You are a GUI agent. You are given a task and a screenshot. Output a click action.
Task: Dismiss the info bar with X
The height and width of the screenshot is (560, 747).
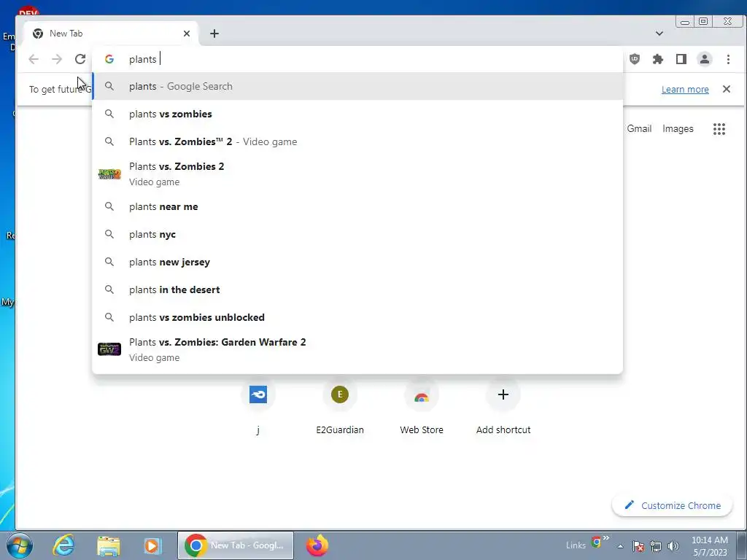click(x=726, y=89)
